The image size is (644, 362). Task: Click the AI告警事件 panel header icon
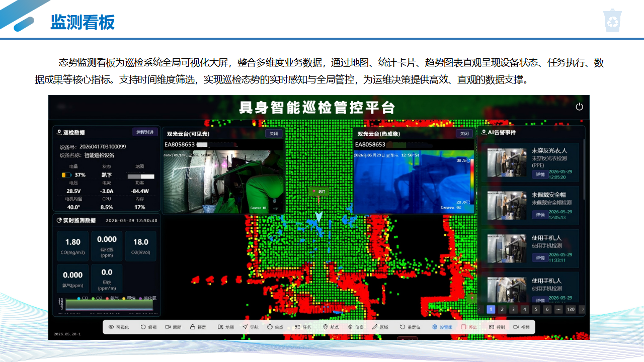[x=484, y=132]
